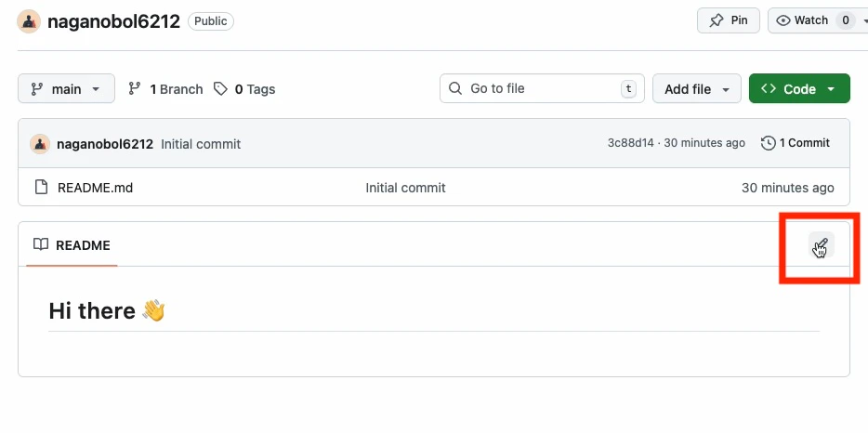Expand the Add file dropdown
This screenshot has width=868, height=433.
[696, 88]
